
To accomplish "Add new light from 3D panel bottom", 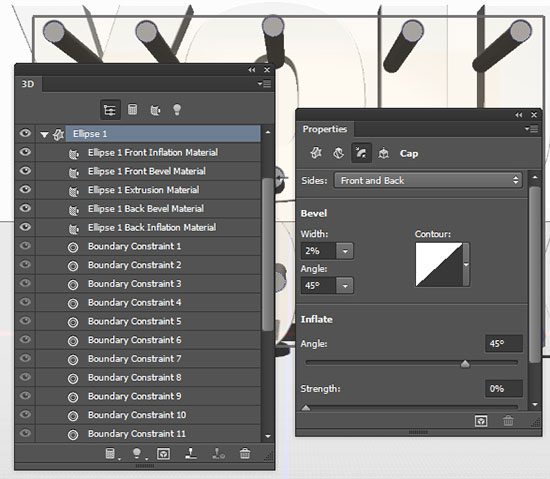I will pyautogui.click(x=137, y=453).
